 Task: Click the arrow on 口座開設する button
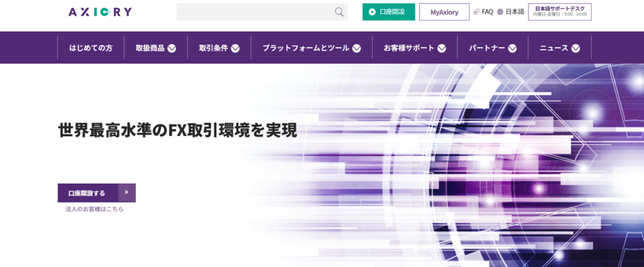(127, 193)
